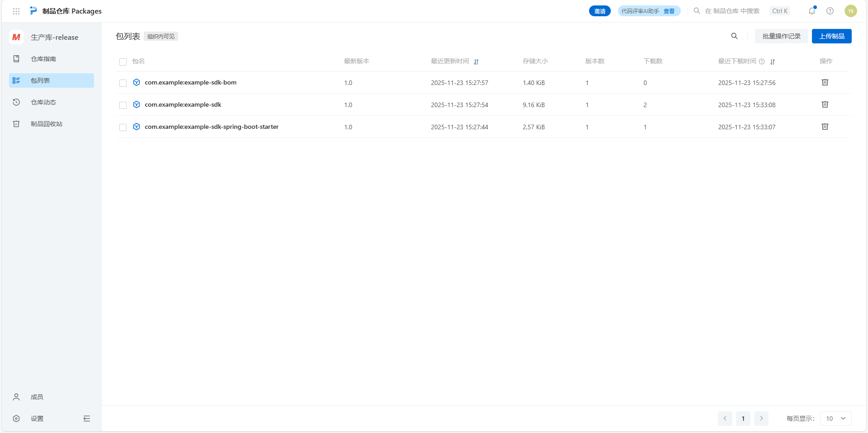Show info tooltip for last download time

(762, 61)
